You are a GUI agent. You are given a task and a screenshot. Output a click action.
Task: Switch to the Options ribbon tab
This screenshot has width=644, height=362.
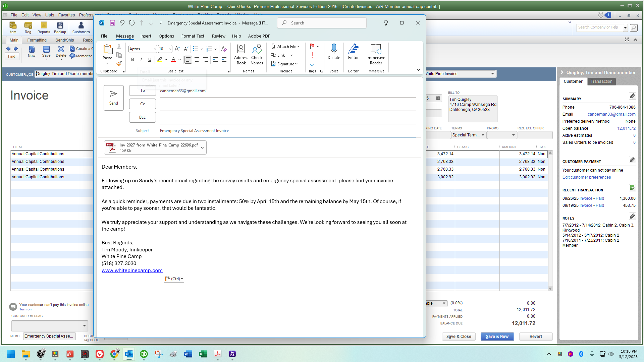tap(166, 36)
